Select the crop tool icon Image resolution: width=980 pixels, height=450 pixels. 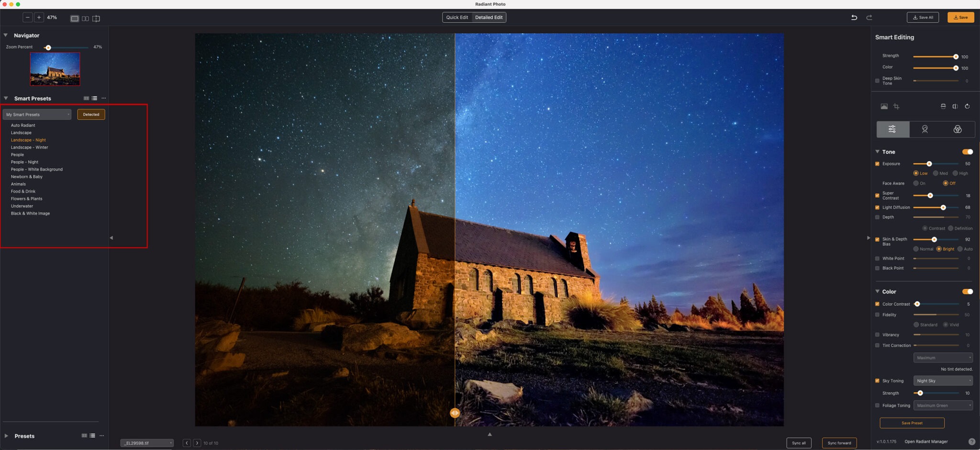pos(896,106)
